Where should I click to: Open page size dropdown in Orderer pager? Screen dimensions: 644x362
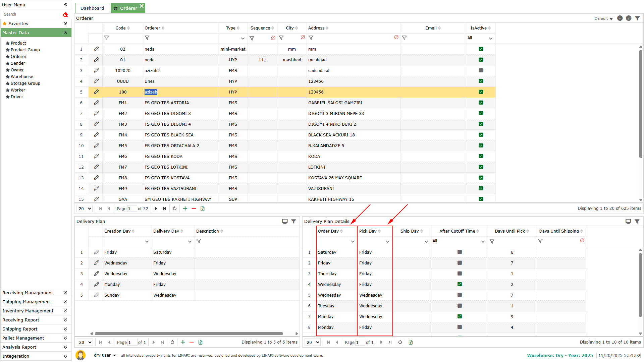(x=85, y=208)
